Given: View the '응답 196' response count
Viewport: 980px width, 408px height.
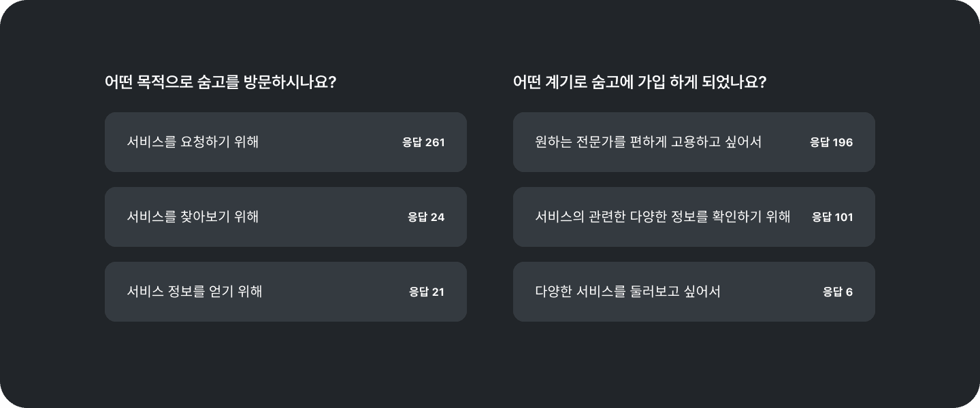Looking at the screenshot, I should [831, 142].
